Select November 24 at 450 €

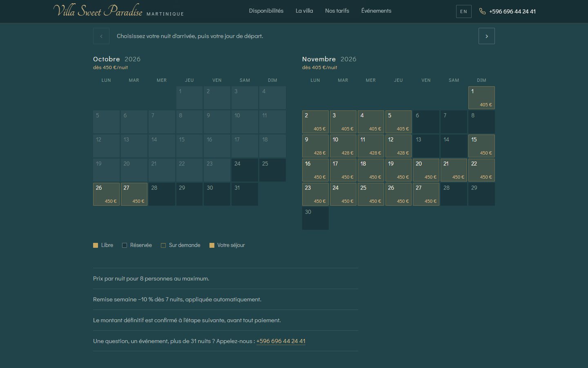point(343,194)
